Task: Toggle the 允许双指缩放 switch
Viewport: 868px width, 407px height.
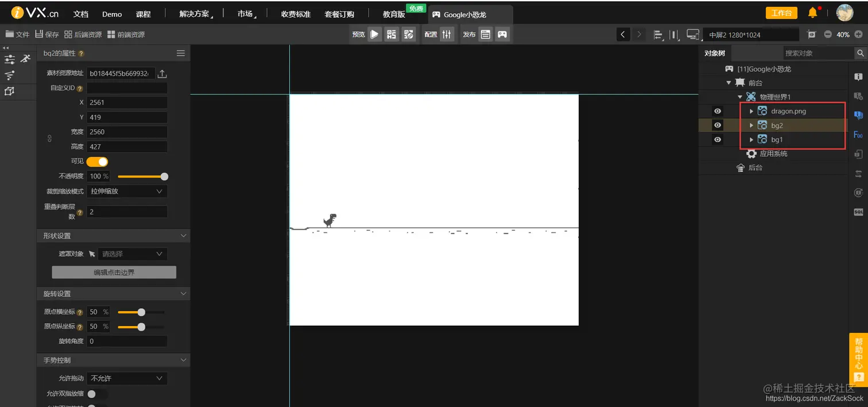Action: click(97, 394)
